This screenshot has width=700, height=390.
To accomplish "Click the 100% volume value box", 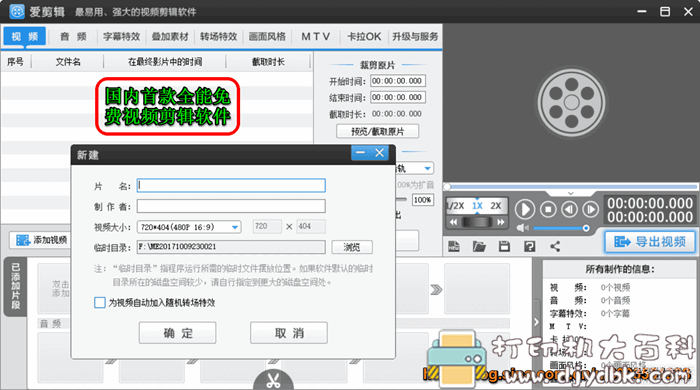I will (x=422, y=200).
